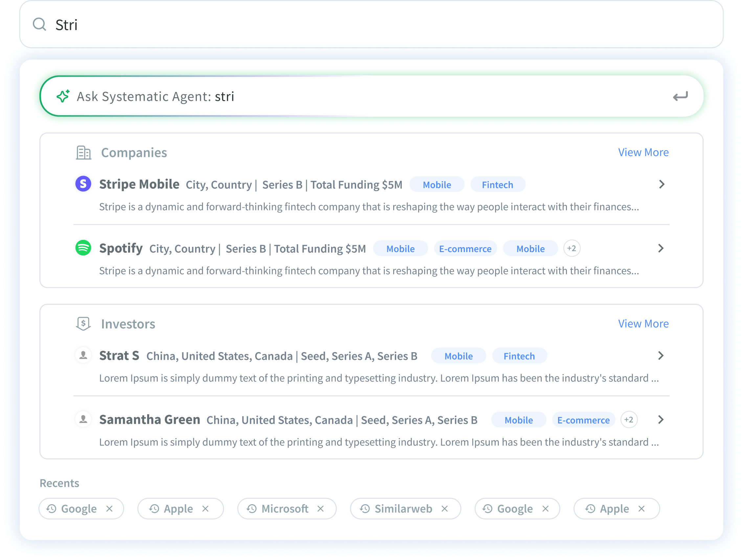
Task: Show +2 more tags for Spotify
Action: point(571,248)
